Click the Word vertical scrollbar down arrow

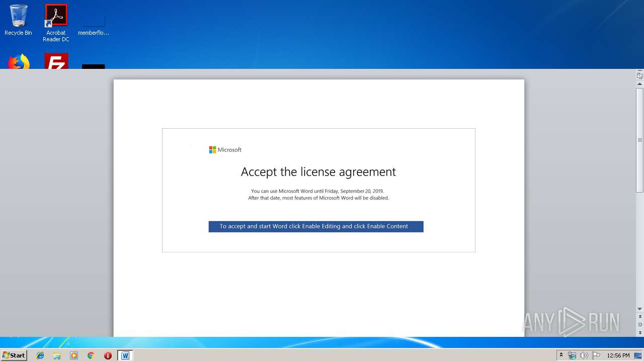[639, 309]
